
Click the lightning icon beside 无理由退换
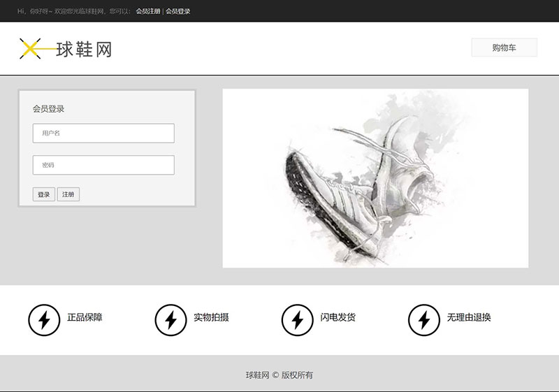pos(423,320)
